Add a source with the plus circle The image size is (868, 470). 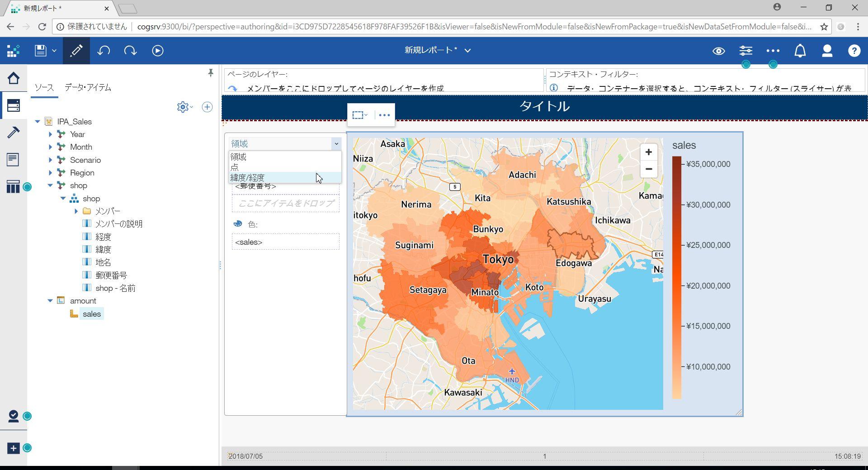tap(207, 107)
